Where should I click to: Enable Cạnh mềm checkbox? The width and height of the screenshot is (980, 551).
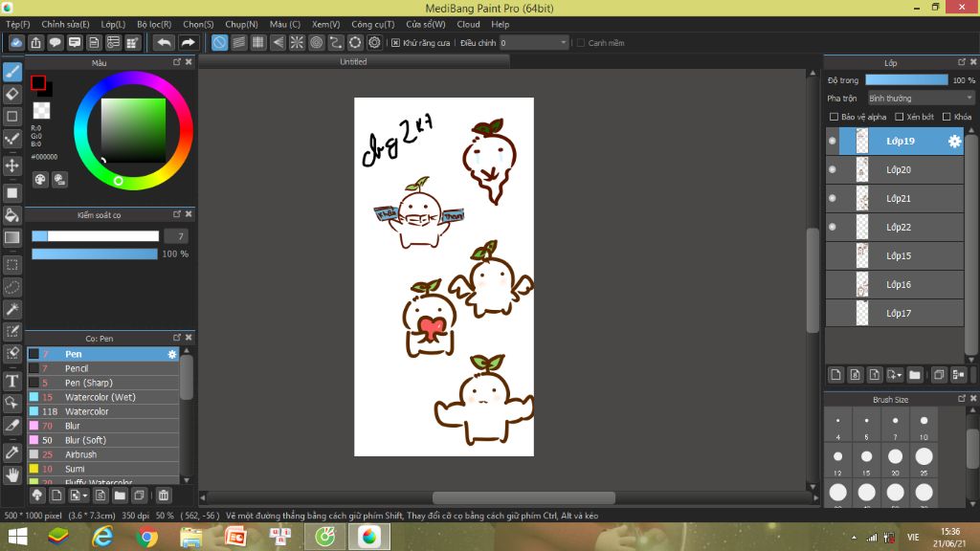coord(581,43)
